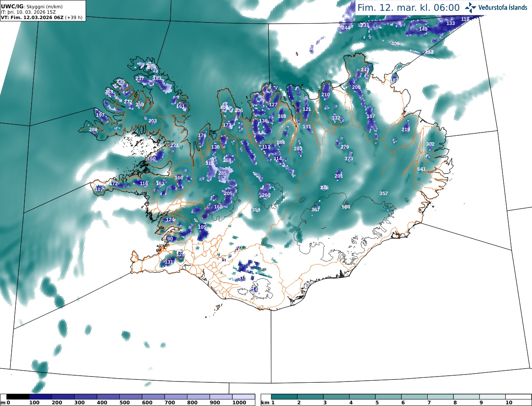Click the visibility value 373 on the map
This screenshot has width=532, height=406.
[349, 159]
